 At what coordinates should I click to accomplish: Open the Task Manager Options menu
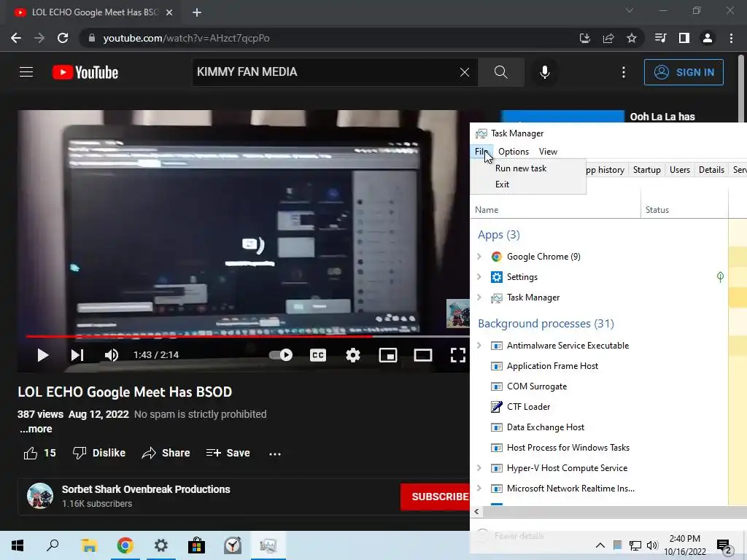514,152
